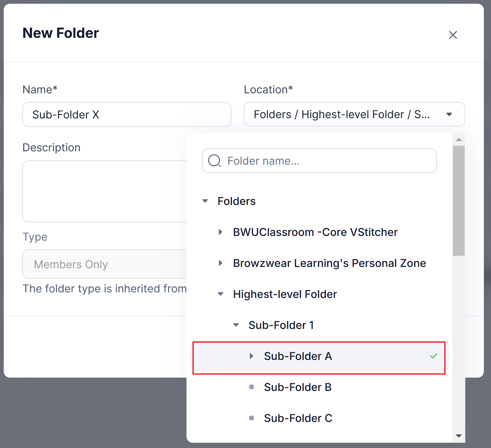Open the Location dropdown arrow
The image size is (491, 448).
click(x=449, y=114)
